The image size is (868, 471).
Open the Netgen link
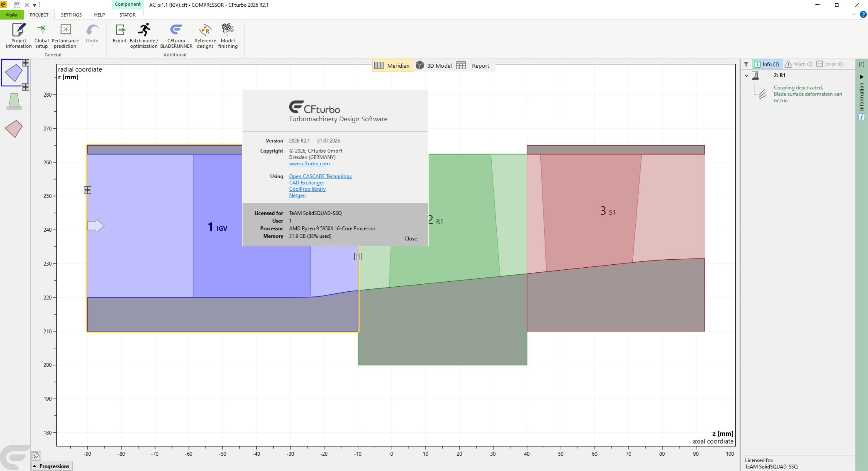[297, 196]
